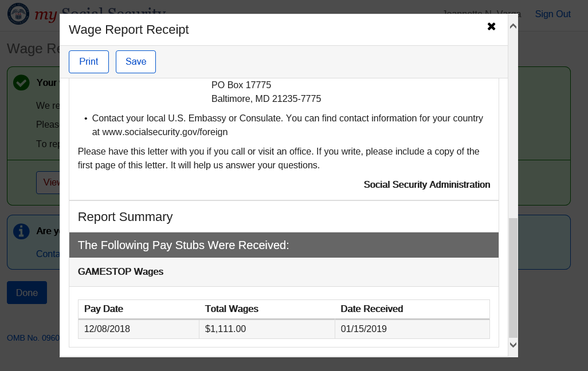Click the 01/15/2019 date received cell

click(363, 329)
